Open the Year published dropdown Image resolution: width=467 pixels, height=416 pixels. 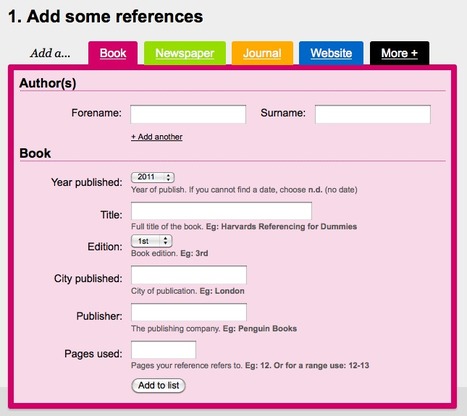pyautogui.click(x=153, y=177)
